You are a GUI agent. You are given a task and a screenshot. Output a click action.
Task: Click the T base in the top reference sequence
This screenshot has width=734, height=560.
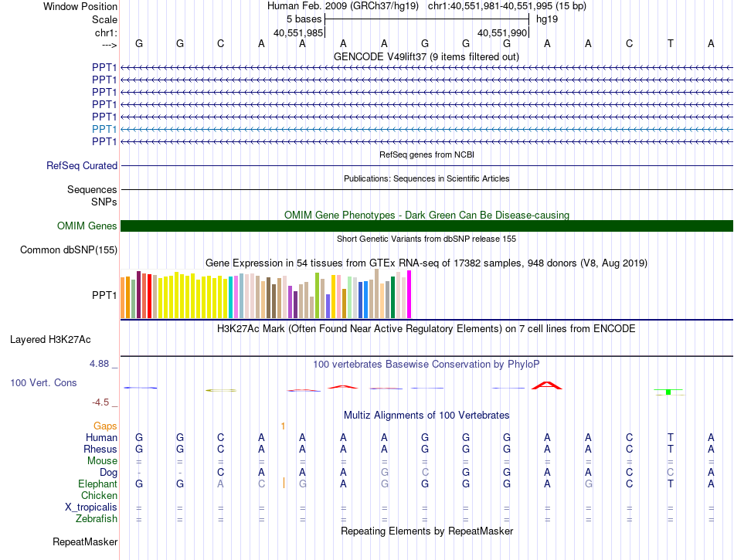pyautogui.click(x=670, y=43)
